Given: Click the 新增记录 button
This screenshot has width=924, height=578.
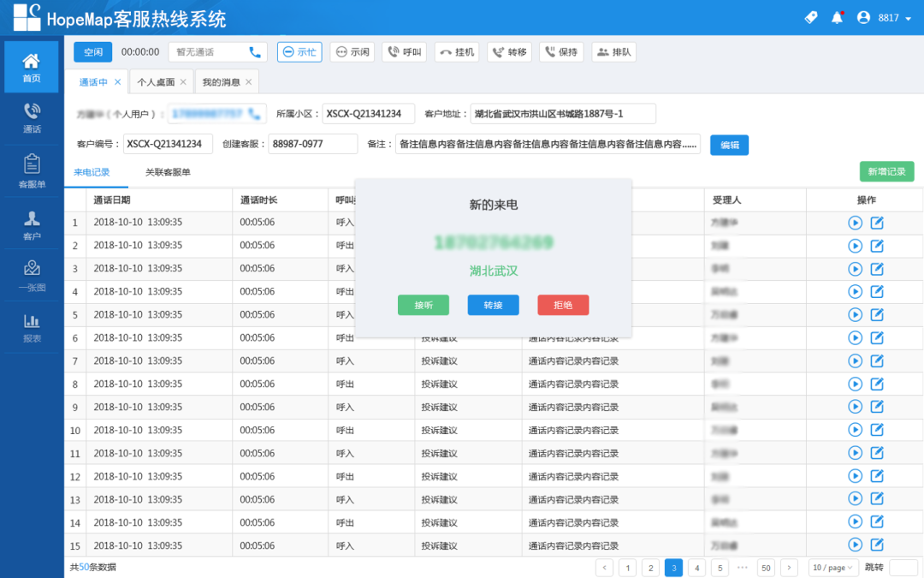Looking at the screenshot, I should [887, 171].
